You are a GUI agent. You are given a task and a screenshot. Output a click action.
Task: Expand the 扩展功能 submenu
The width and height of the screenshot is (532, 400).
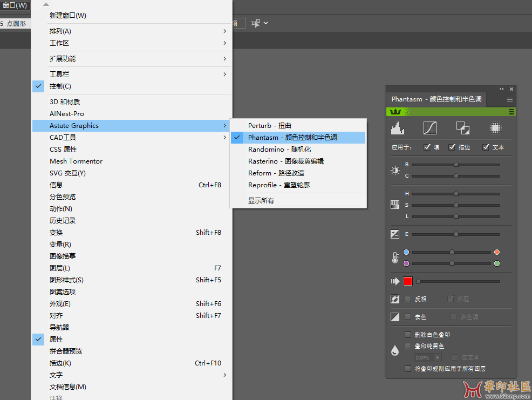click(x=132, y=59)
